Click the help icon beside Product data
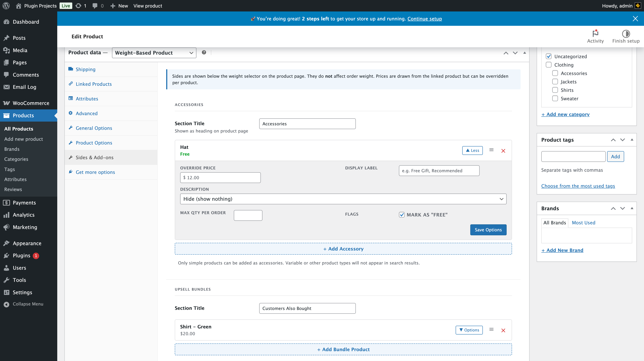The image size is (644, 361). coord(204,52)
